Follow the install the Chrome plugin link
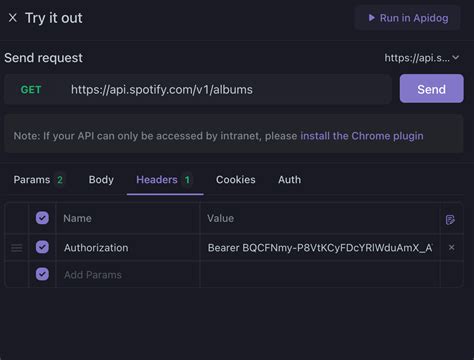 [362, 136]
